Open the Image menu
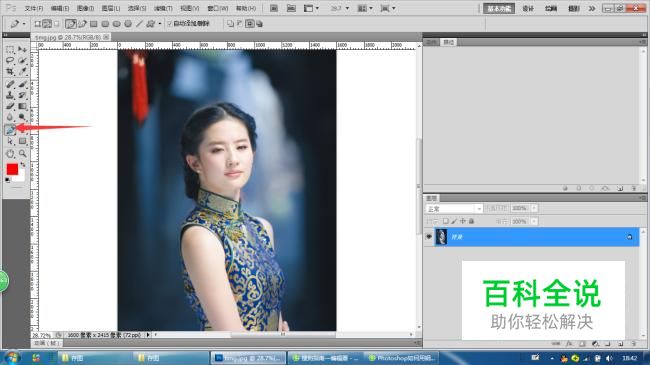Image resolution: width=650 pixels, height=365 pixels. click(85, 8)
